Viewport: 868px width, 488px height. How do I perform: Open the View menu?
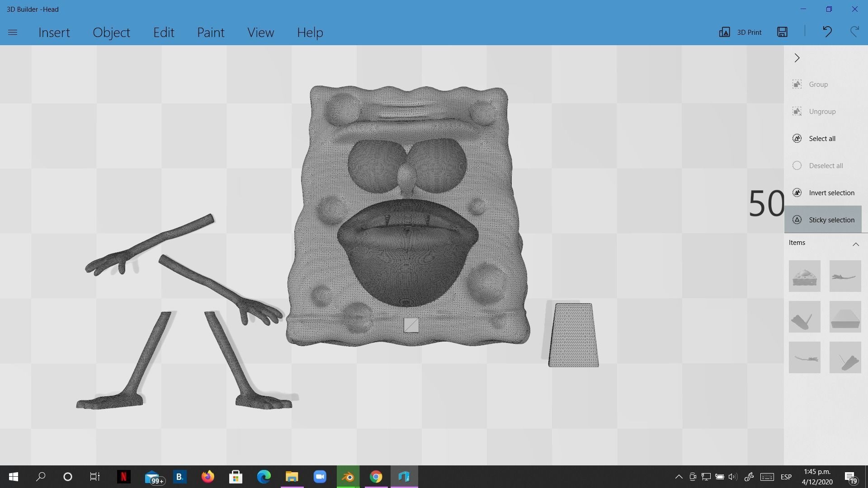(260, 33)
